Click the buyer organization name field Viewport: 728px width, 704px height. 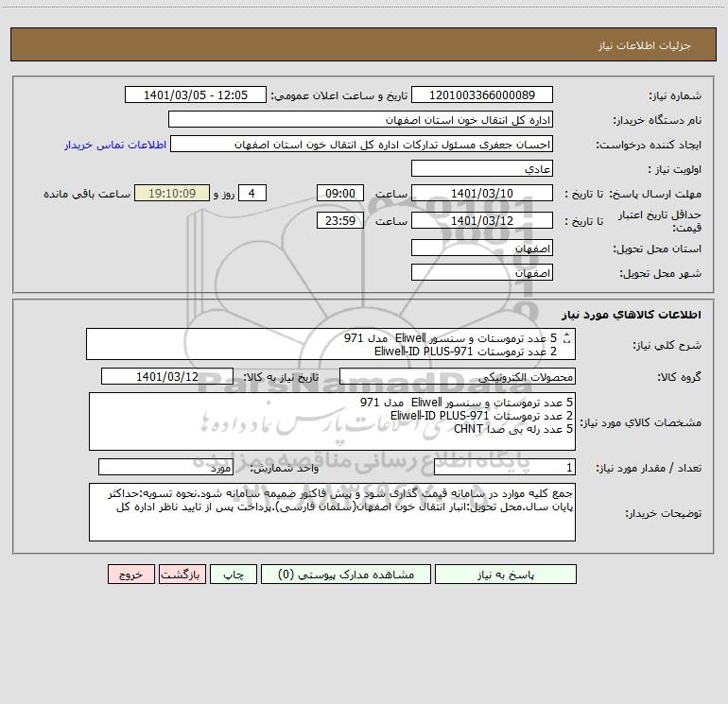click(x=360, y=119)
